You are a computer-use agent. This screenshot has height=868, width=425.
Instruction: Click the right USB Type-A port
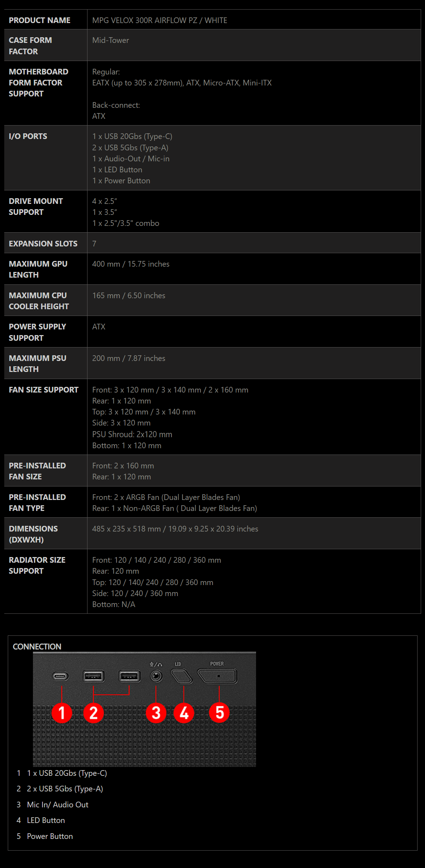(x=129, y=676)
